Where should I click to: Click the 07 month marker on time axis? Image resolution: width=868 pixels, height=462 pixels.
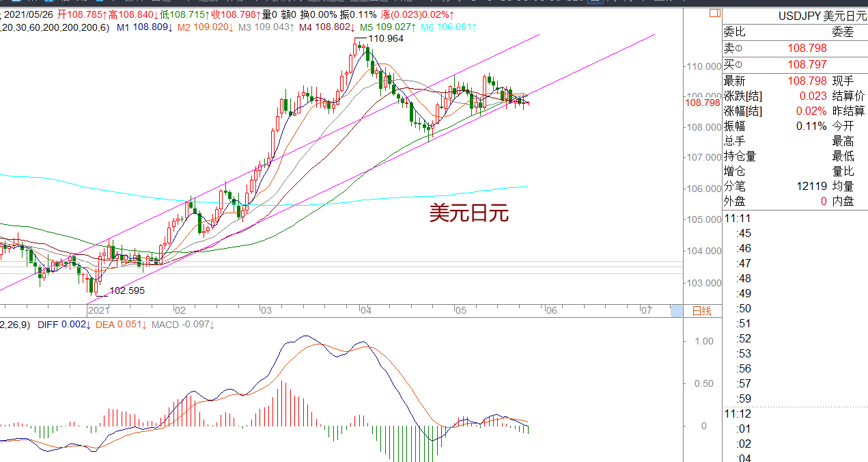(646, 310)
